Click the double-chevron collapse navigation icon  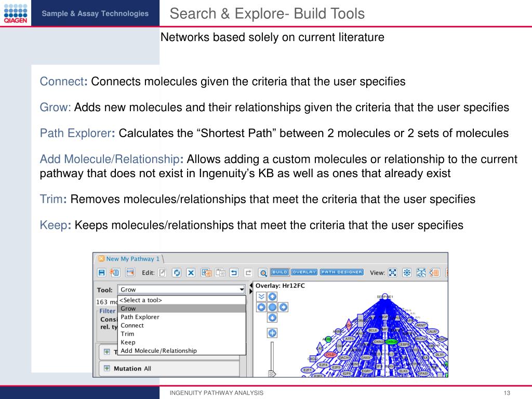[x=261, y=297]
